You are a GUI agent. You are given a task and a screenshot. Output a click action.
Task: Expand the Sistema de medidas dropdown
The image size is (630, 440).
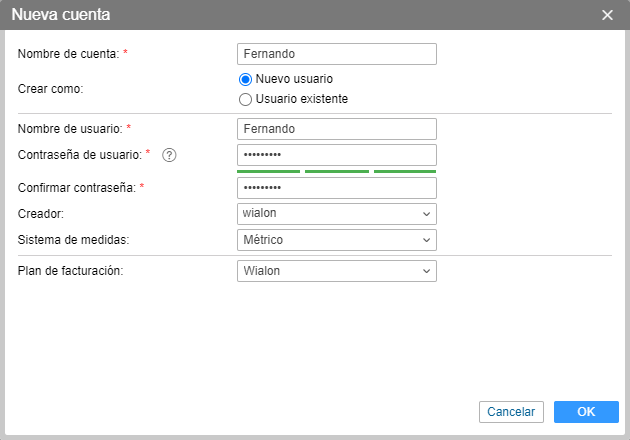point(337,240)
